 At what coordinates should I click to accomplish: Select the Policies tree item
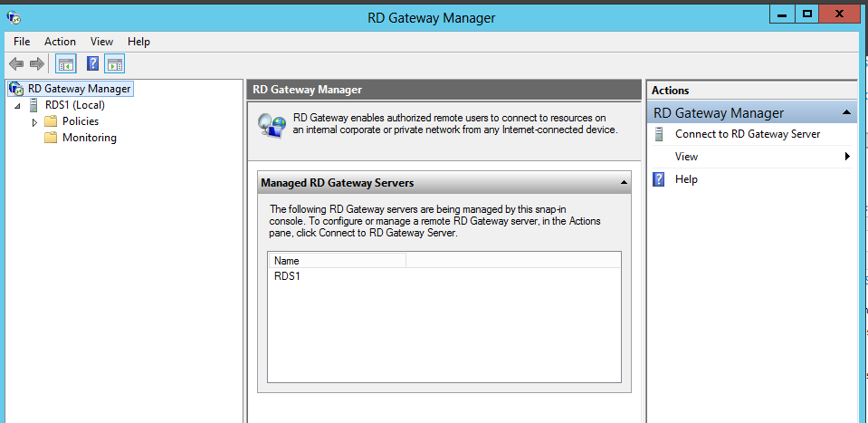tap(81, 121)
